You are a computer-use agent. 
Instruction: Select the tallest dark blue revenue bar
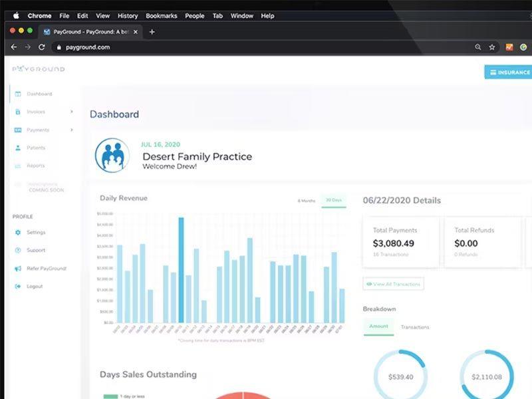[181, 270]
